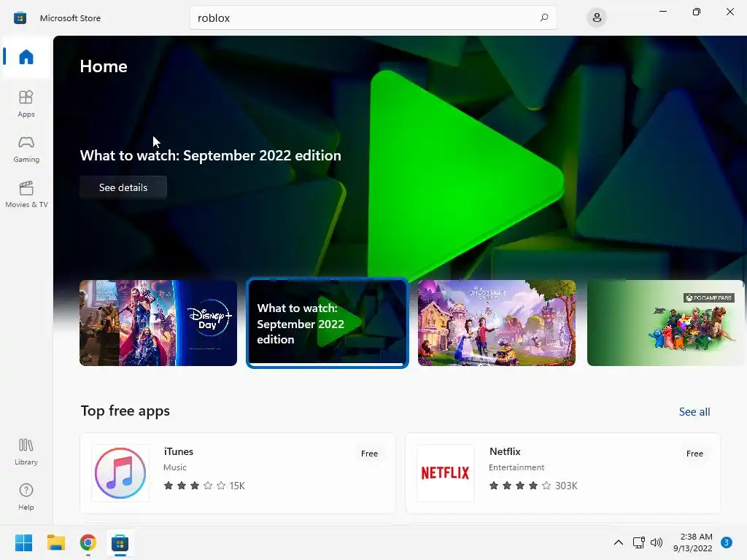The width and height of the screenshot is (747, 560).
Task: Minimize the Microsoft Store window
Action: click(x=662, y=12)
